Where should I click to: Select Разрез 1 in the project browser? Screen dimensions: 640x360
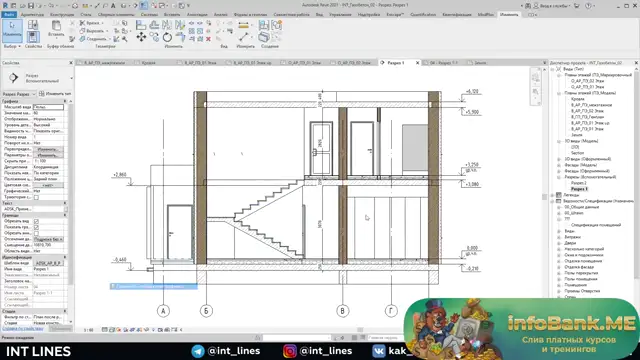click(579, 189)
